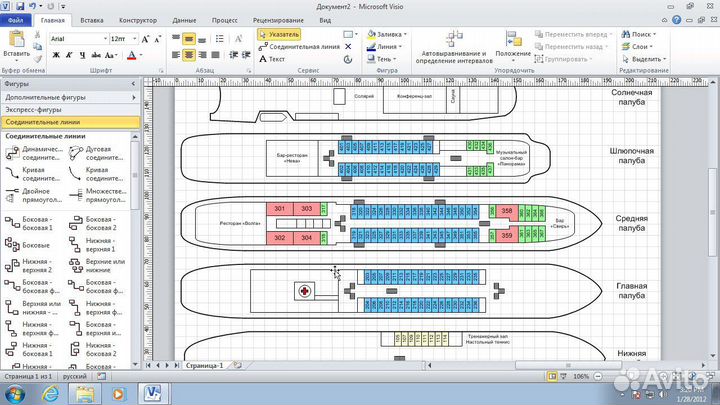The image size is (720, 405).
Task: Activate the Указатель pointer tool
Action: click(279, 34)
